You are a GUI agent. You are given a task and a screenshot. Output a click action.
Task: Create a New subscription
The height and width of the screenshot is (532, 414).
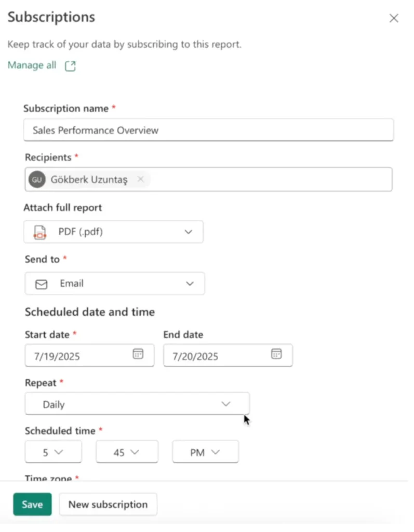click(x=108, y=504)
